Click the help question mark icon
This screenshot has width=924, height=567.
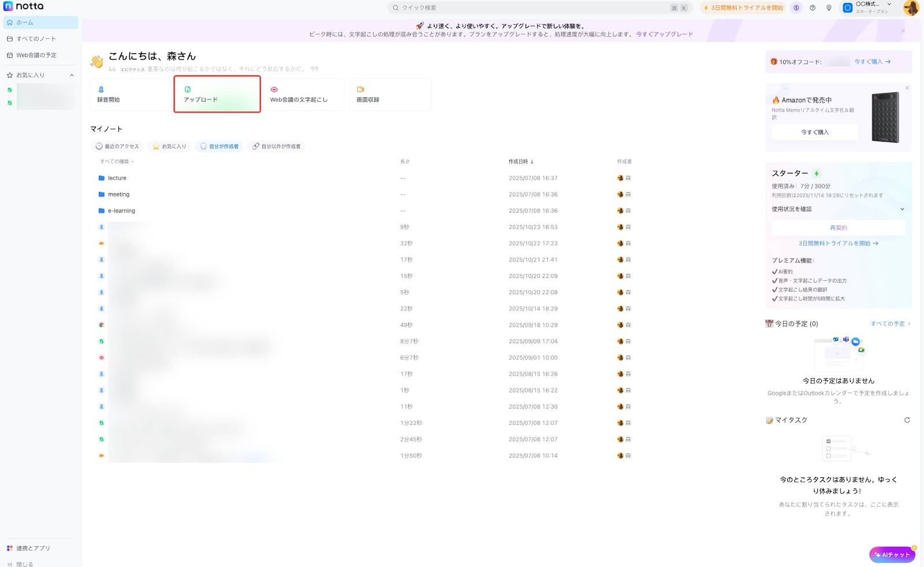click(x=813, y=8)
